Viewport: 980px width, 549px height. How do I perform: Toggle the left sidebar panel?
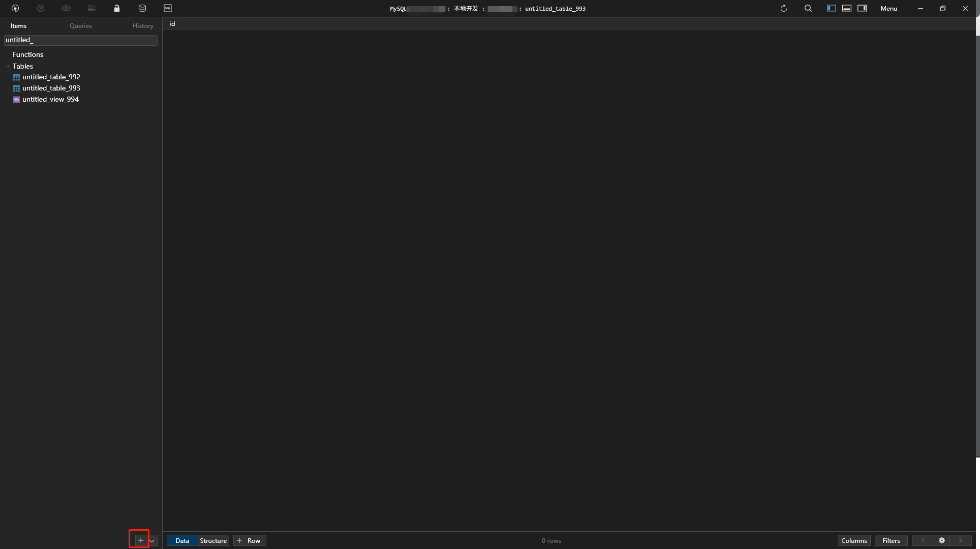point(832,8)
